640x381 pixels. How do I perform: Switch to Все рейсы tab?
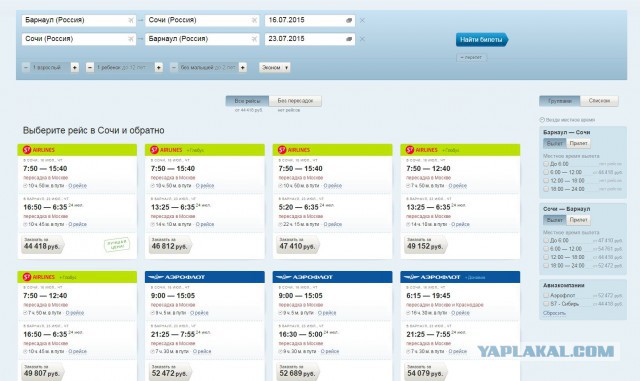point(247,101)
